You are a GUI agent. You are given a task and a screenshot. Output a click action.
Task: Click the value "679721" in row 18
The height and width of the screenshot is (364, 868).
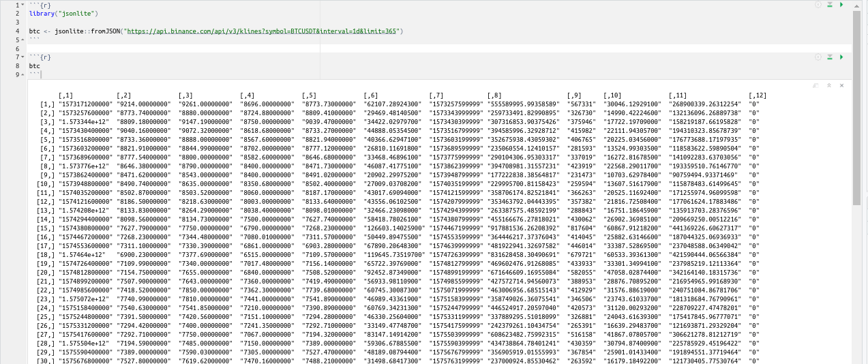[581, 254]
